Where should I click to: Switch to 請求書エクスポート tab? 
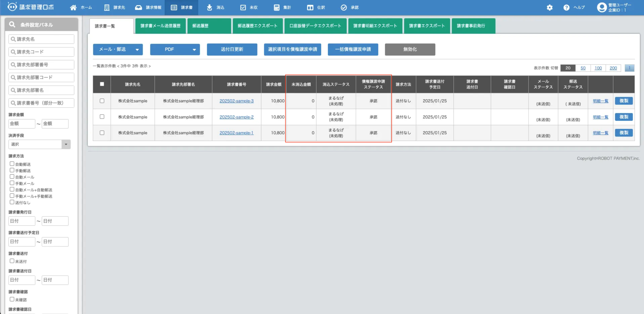(x=427, y=26)
